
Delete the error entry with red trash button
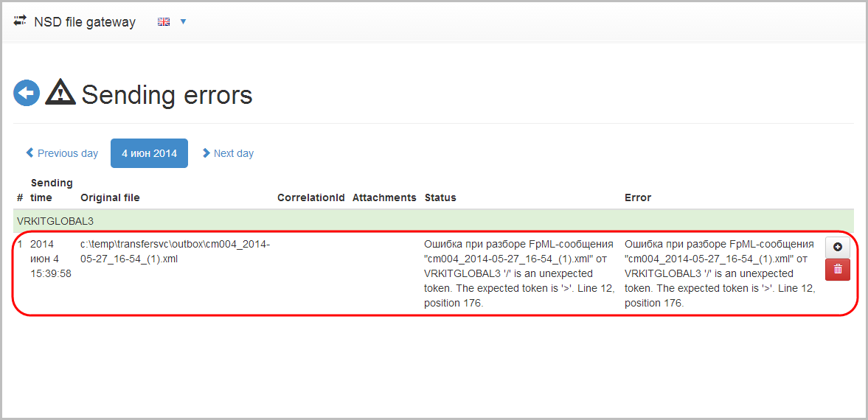(838, 270)
